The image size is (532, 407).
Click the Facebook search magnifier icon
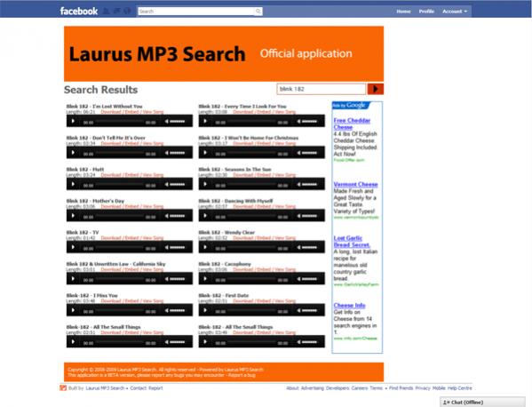[x=258, y=12]
